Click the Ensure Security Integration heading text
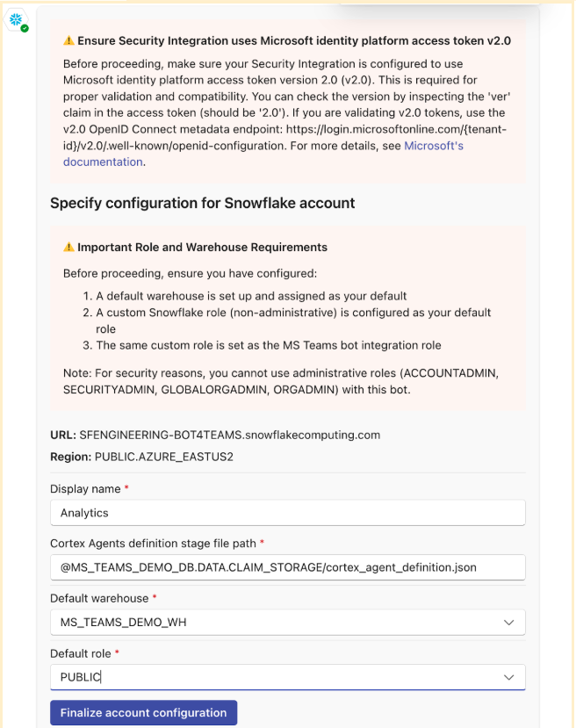Image resolution: width=576 pixels, height=728 pixels. coord(294,41)
